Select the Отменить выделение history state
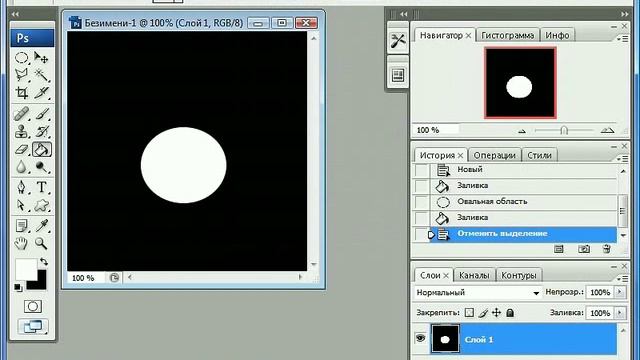Image resolution: width=640 pixels, height=360 pixels. [x=524, y=234]
